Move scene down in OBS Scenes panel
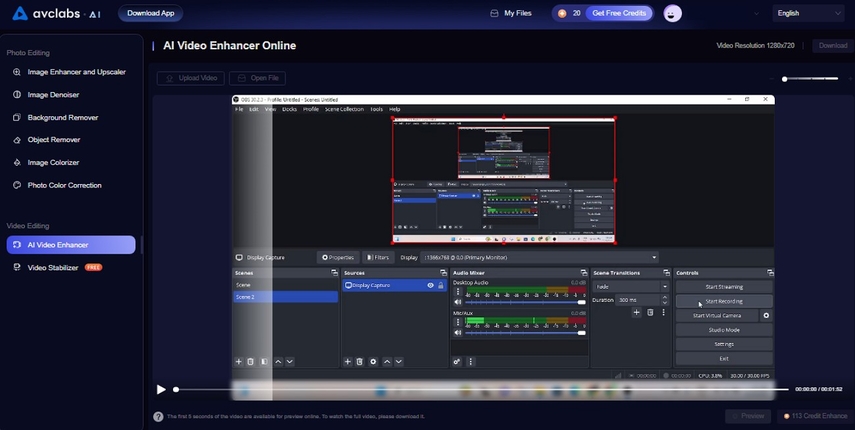 pyautogui.click(x=290, y=361)
